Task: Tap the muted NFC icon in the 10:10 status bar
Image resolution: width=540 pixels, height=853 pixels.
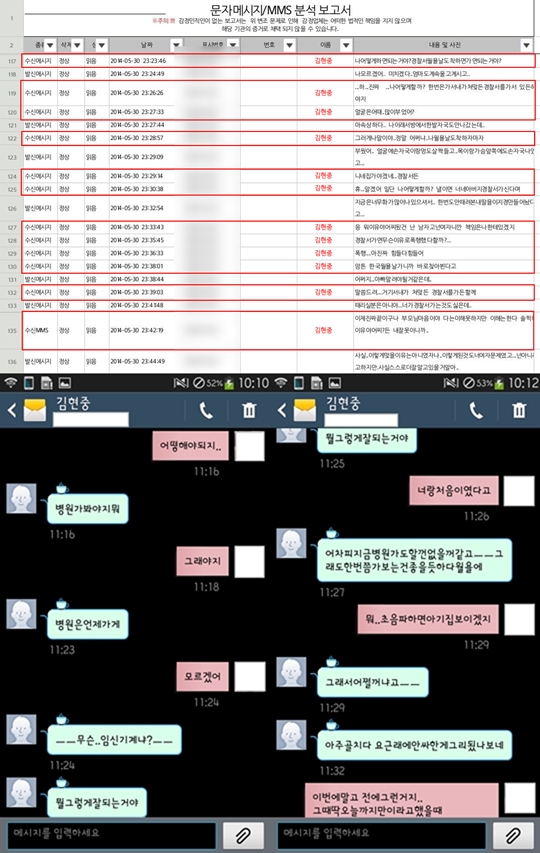Action: click(181, 383)
